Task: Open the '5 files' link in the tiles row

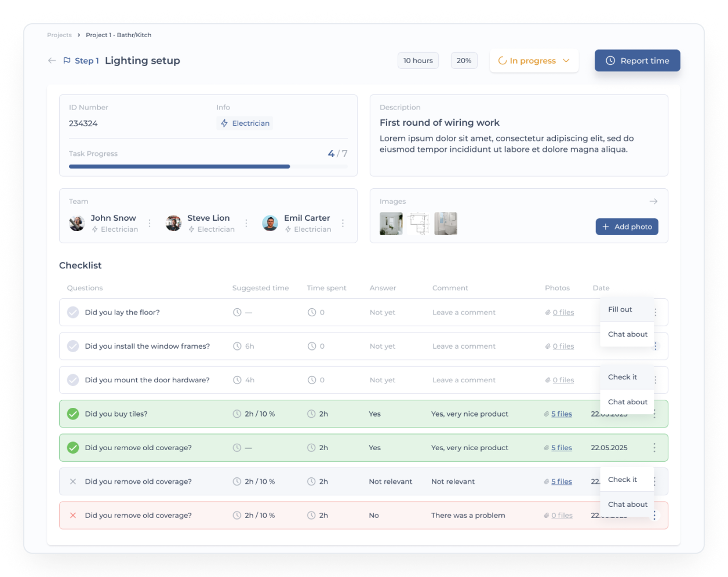Action: (x=562, y=414)
